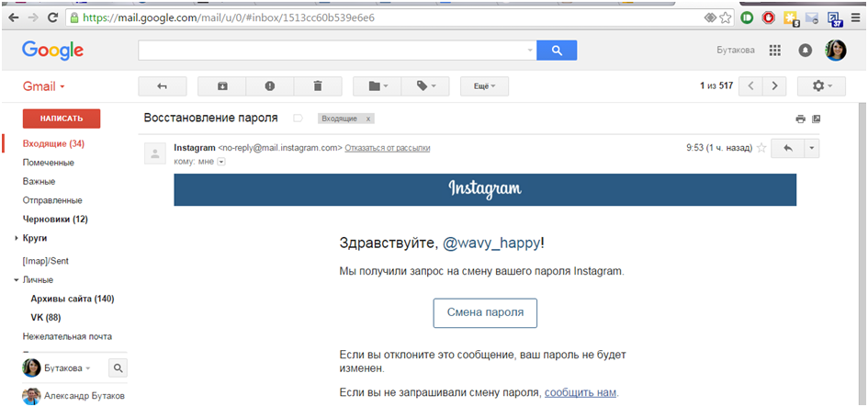Open the Ещё more actions dropdown
The image size is (868, 407).
pyautogui.click(x=484, y=86)
